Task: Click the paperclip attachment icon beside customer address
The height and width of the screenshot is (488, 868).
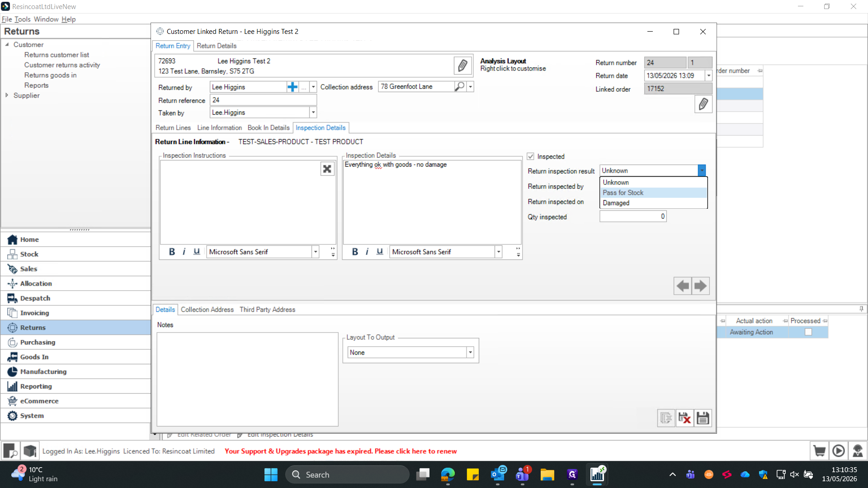Action: click(462, 66)
